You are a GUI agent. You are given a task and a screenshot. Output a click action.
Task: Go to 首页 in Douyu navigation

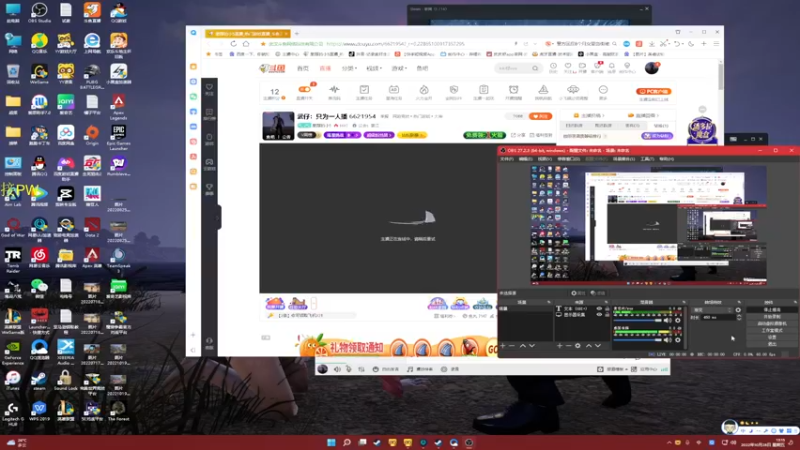[303, 68]
